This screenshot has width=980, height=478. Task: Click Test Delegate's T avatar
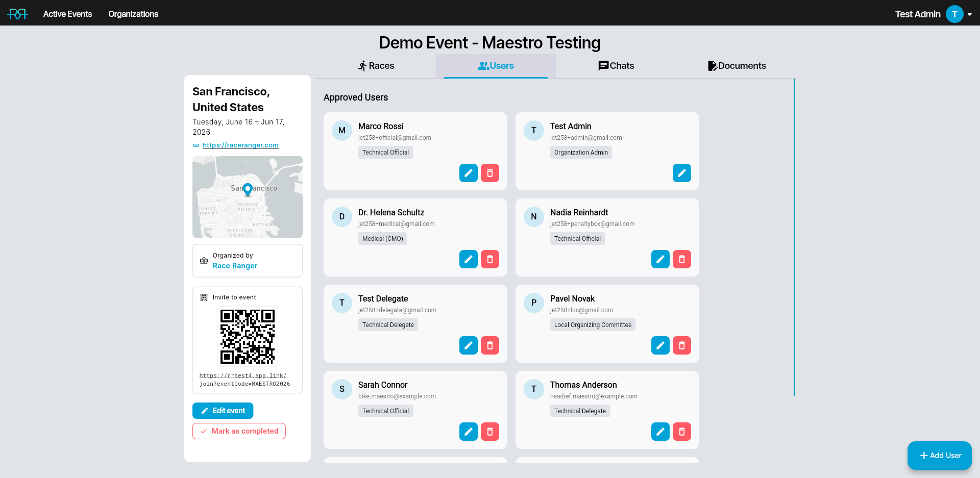(x=342, y=303)
